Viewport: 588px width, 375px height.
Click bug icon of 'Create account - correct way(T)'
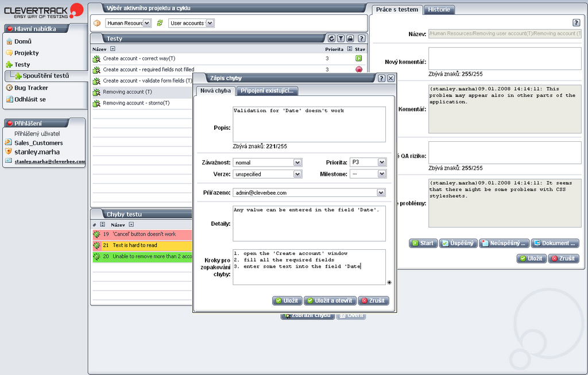pos(96,59)
